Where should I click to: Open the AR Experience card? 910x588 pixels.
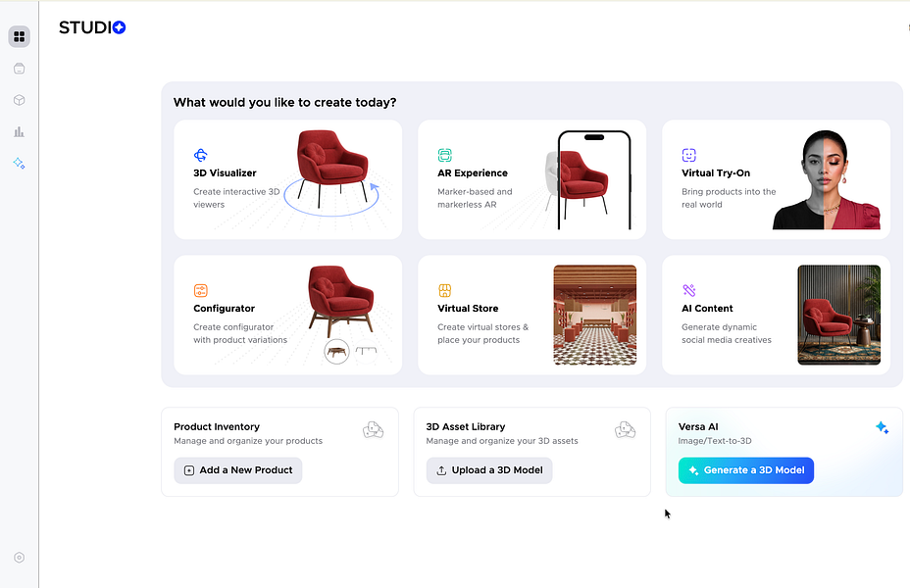(x=532, y=179)
